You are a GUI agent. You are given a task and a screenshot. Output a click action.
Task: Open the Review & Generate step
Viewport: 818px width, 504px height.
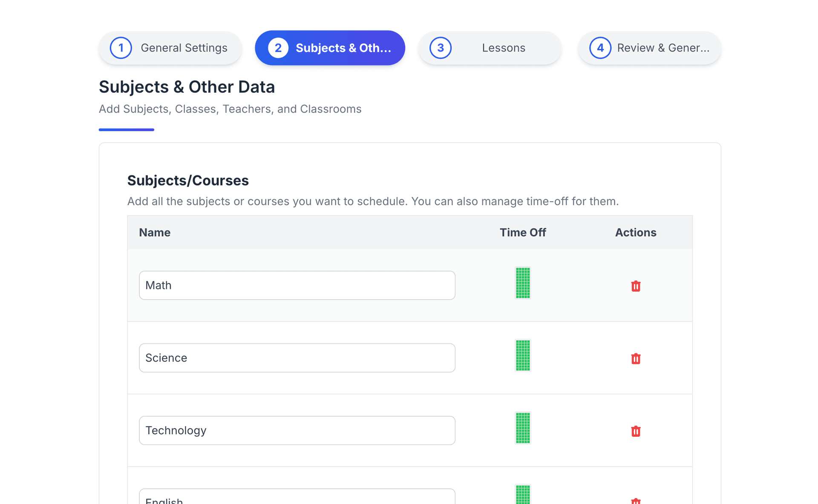(x=648, y=48)
